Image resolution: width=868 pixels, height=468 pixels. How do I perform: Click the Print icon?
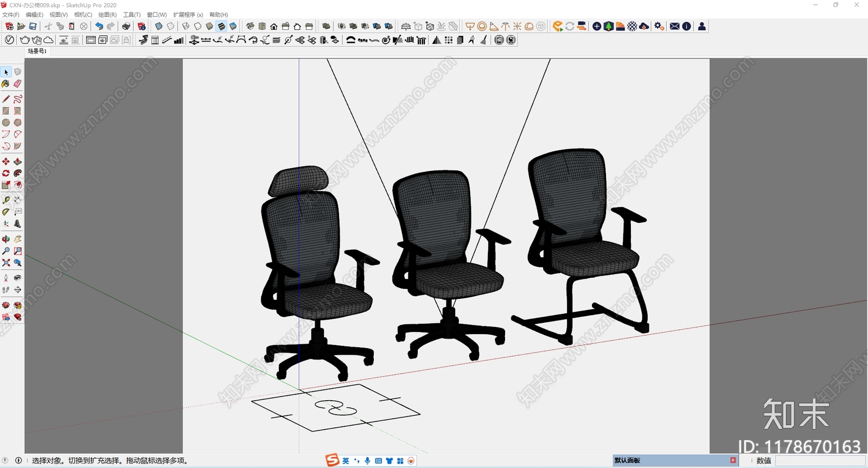click(x=126, y=26)
